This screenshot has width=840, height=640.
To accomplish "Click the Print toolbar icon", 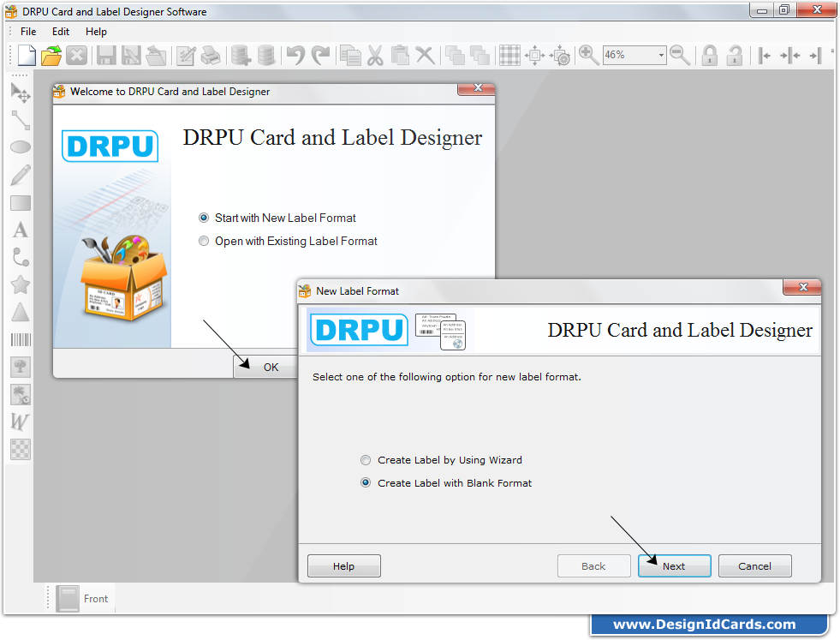I will pos(211,55).
